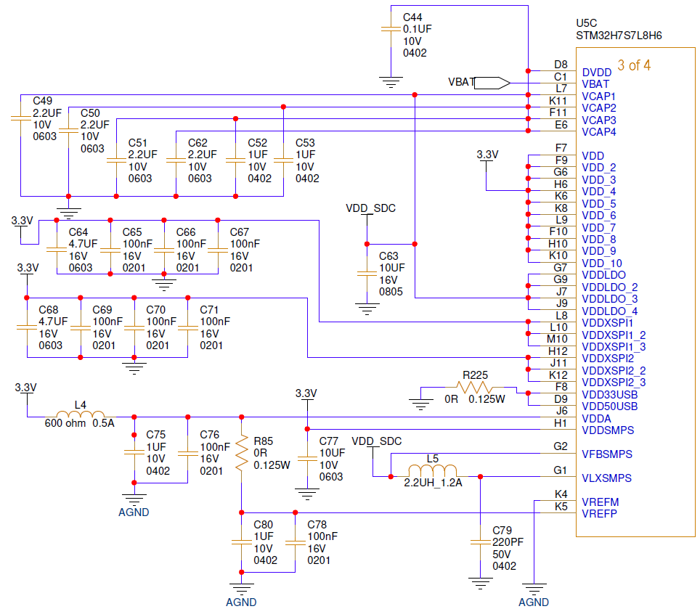Select capacitor C76 symbol

[188, 453]
